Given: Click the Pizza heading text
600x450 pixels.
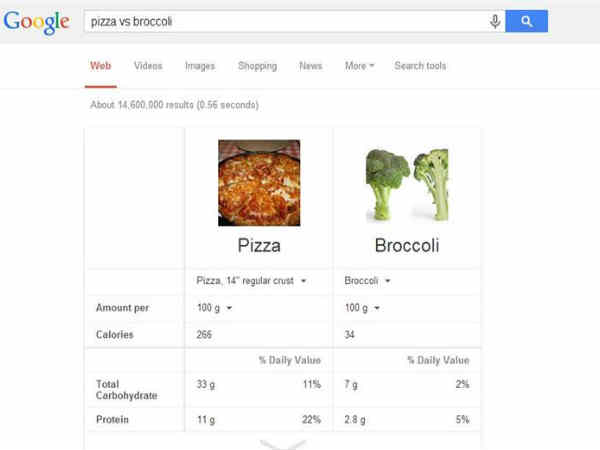Looking at the screenshot, I should tap(259, 245).
